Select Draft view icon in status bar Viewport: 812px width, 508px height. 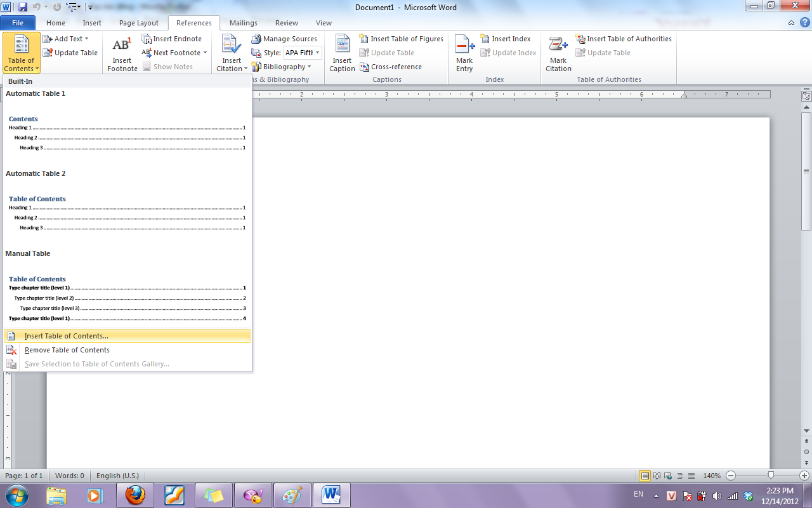[x=691, y=476]
